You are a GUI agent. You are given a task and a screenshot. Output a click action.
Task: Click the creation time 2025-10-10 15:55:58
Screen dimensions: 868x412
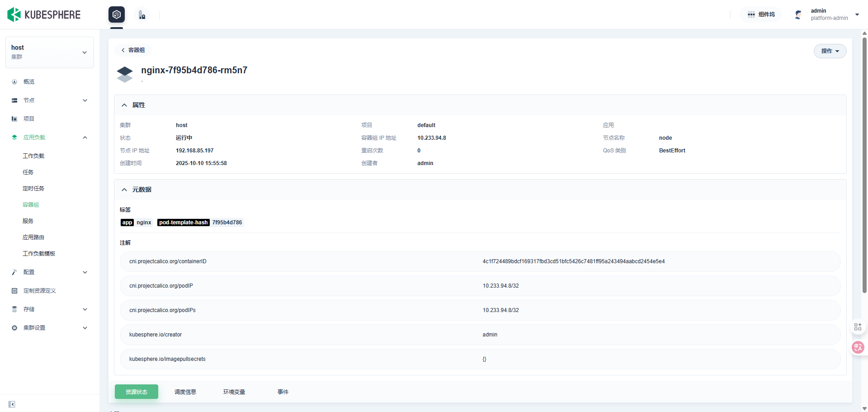tap(201, 163)
